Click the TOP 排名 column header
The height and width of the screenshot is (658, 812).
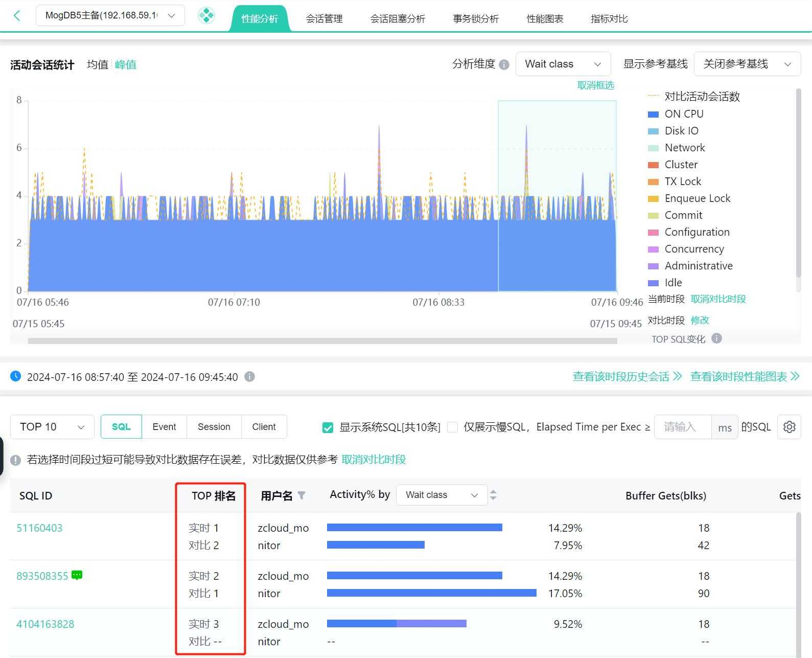[x=214, y=495]
